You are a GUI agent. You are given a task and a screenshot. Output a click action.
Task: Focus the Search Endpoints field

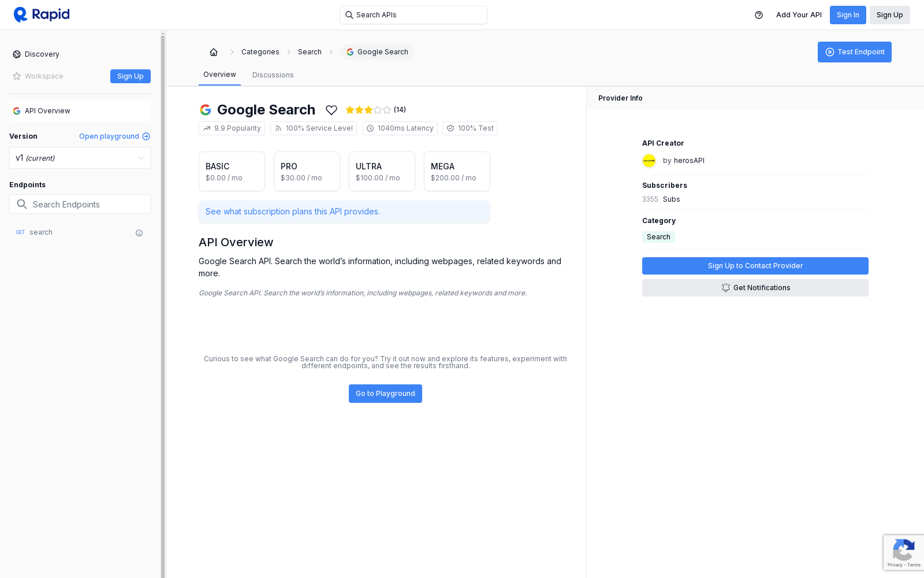pyautogui.click(x=80, y=204)
